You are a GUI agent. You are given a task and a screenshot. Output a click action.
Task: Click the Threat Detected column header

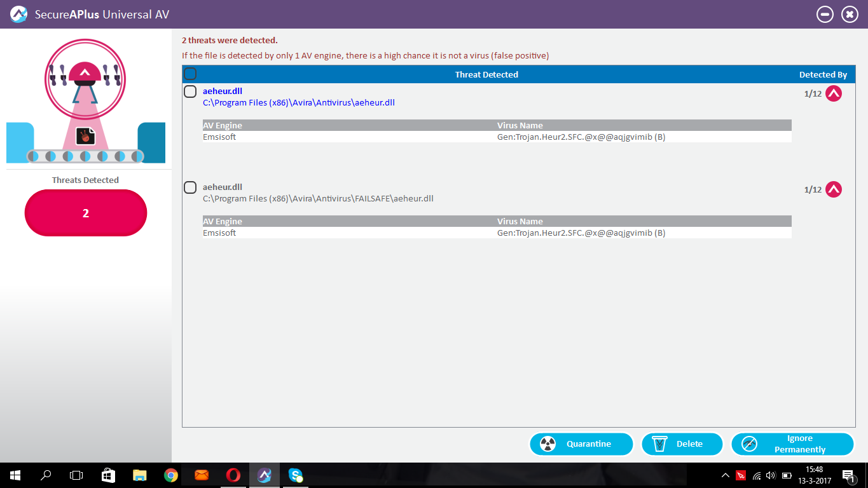pyautogui.click(x=486, y=74)
